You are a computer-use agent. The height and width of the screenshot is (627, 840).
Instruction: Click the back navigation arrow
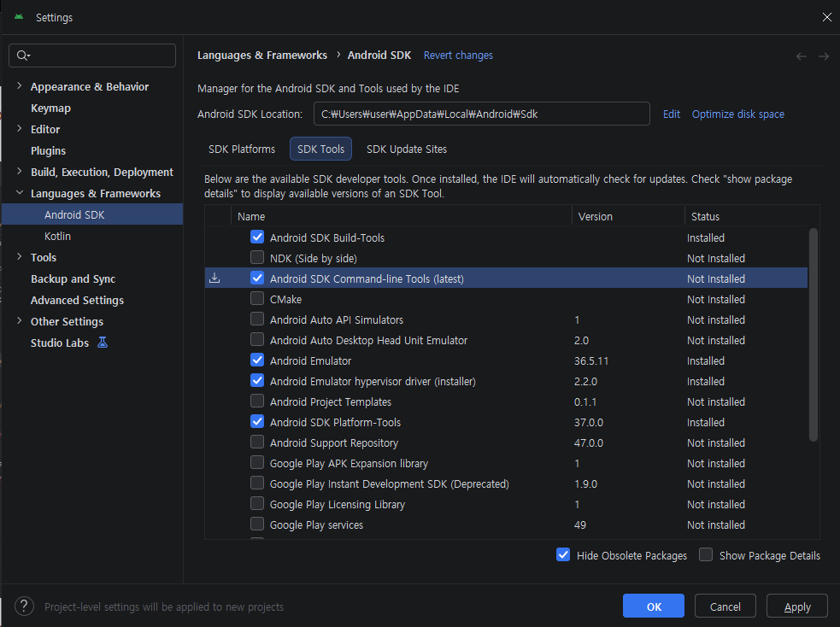[802, 56]
